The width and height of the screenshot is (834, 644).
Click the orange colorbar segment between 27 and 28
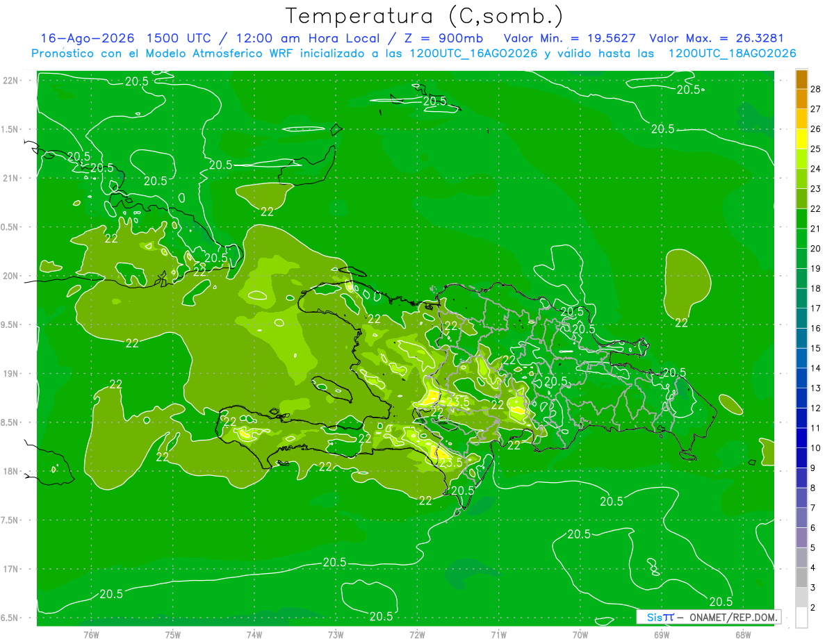801,99
